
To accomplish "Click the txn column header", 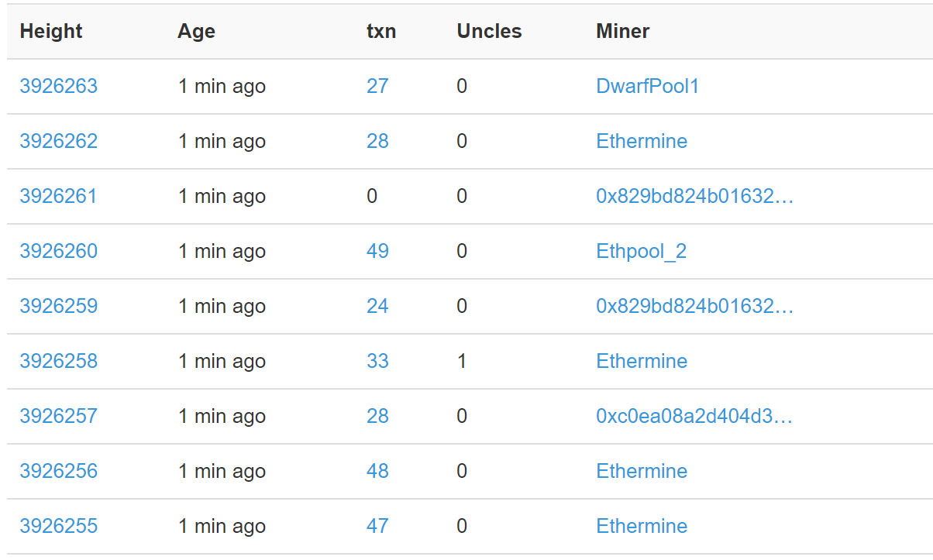I will click(381, 31).
